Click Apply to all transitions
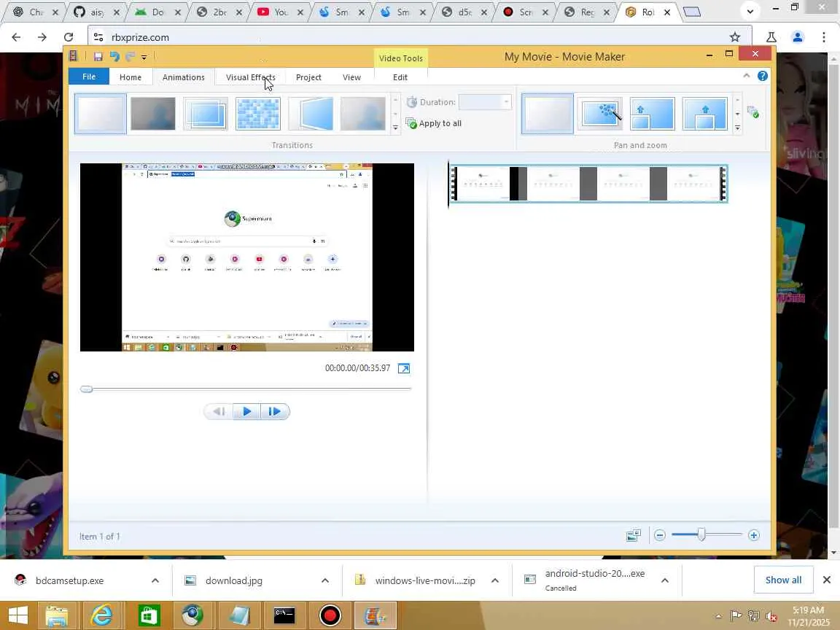840x630 pixels. (x=433, y=123)
